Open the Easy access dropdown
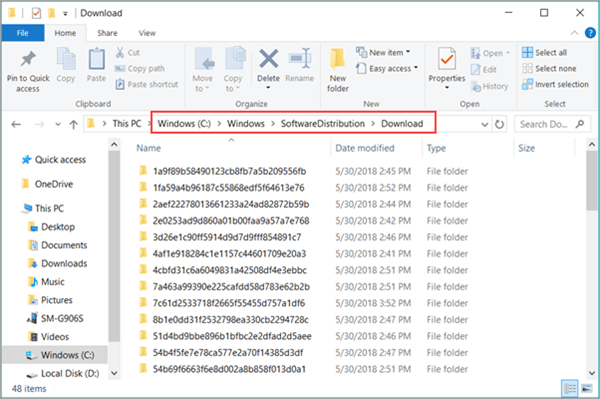 387,68
